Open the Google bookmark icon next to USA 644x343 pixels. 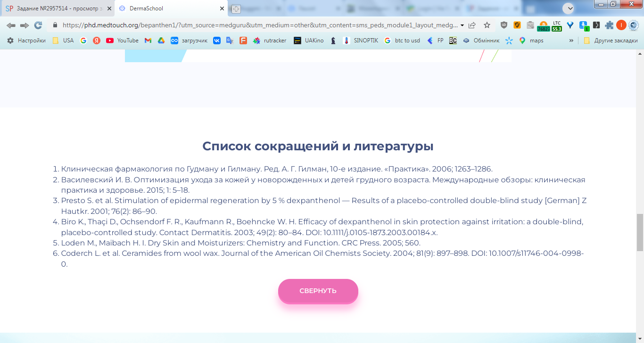click(x=83, y=41)
